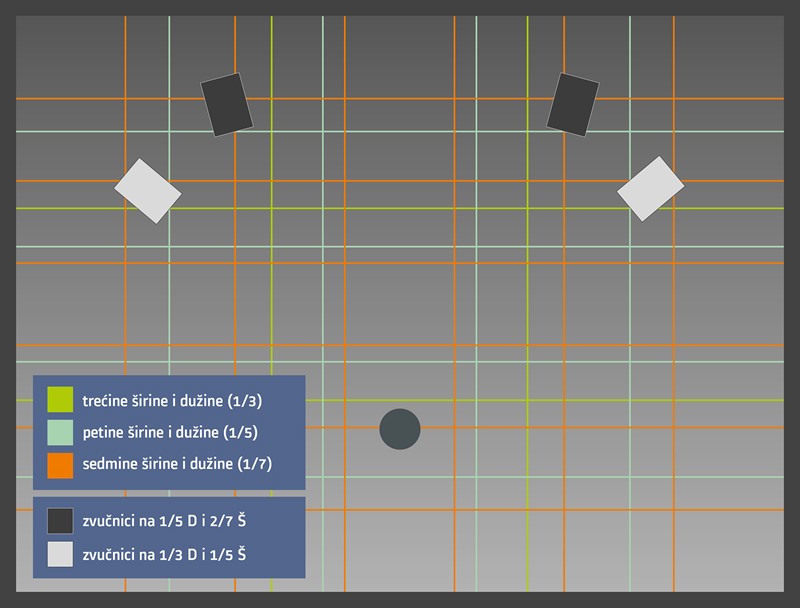Click left intersection of yellow-green third lines

click(x=271, y=208)
